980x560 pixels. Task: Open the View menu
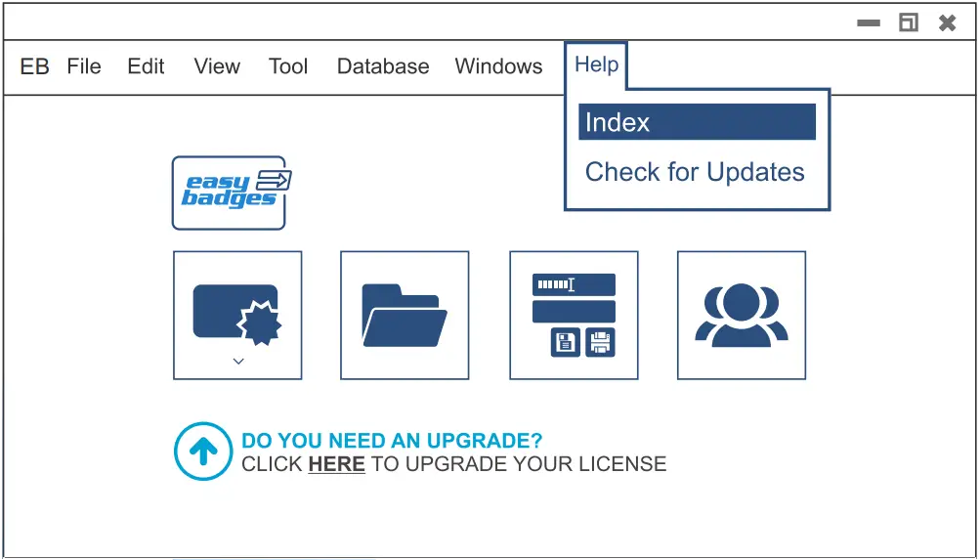pos(217,66)
